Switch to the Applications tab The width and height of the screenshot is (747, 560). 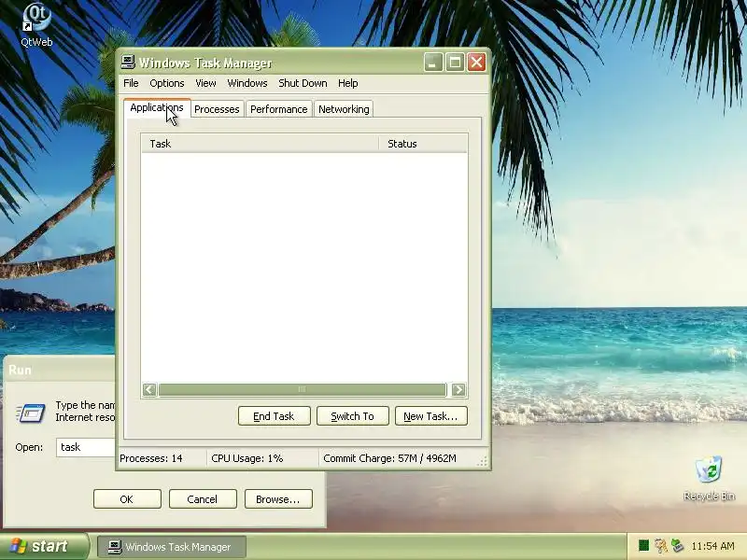(x=157, y=108)
